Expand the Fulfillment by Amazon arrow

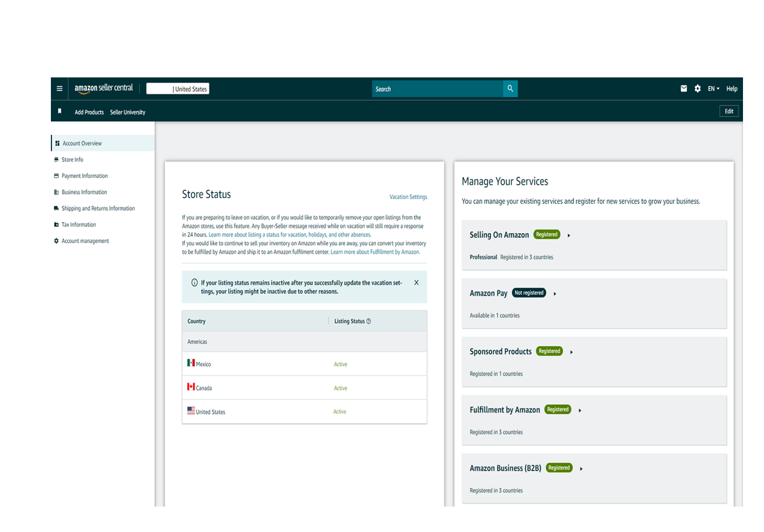(579, 410)
